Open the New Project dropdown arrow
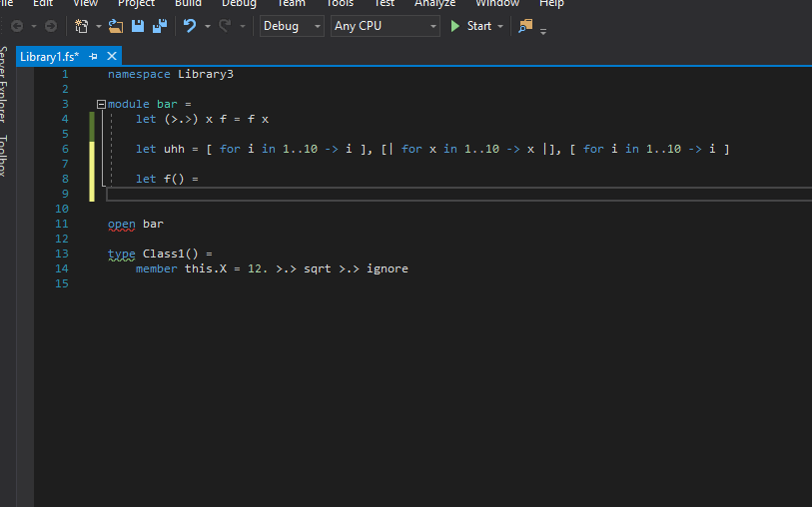812x507 pixels. click(99, 26)
